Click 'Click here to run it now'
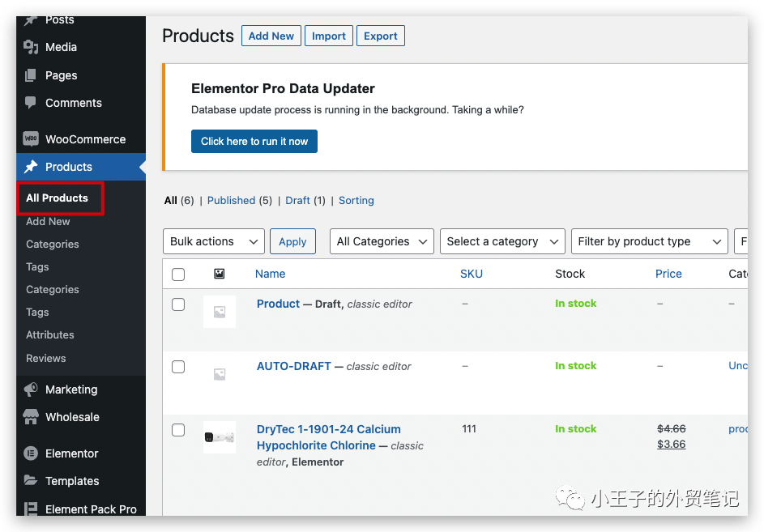This screenshot has height=532, width=764. tap(254, 141)
